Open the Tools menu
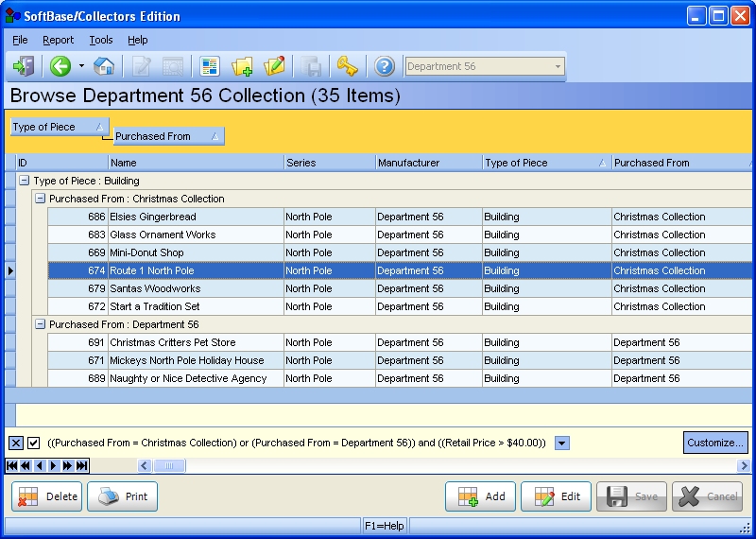The width and height of the screenshot is (756, 539). click(101, 40)
